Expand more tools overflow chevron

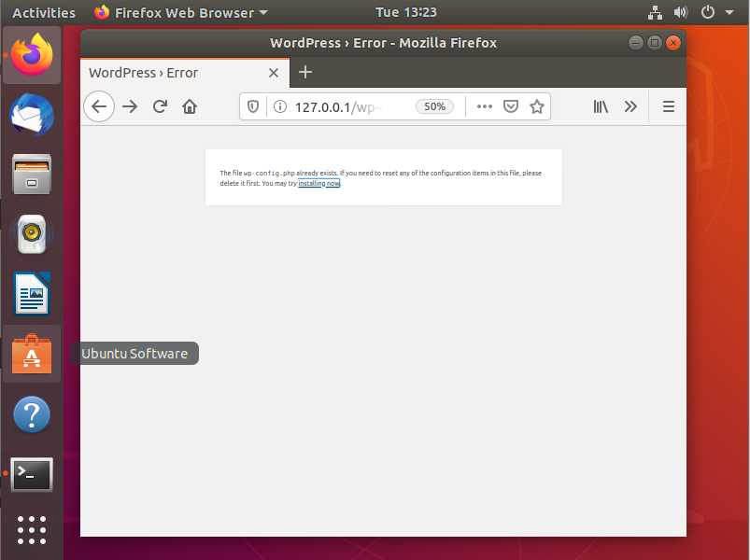coord(630,106)
